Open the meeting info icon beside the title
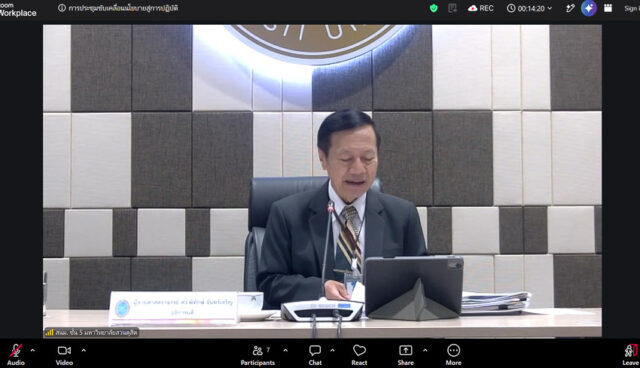The width and height of the screenshot is (640, 368). click(62, 8)
